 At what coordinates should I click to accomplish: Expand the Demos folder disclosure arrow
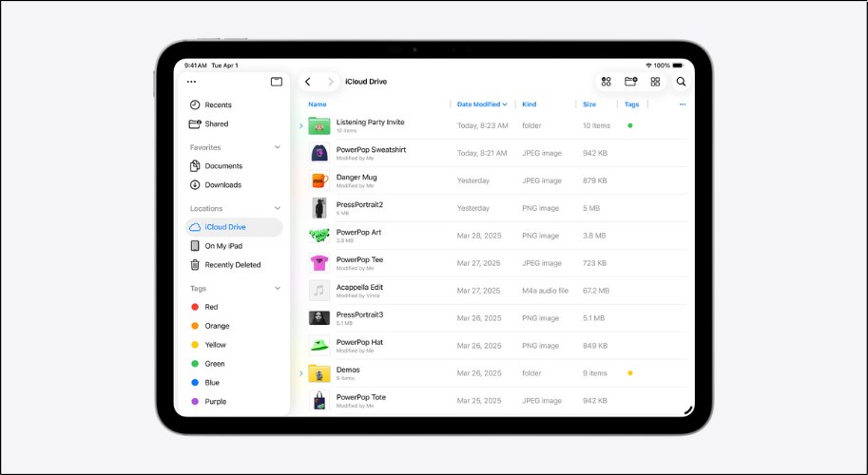pyautogui.click(x=301, y=373)
